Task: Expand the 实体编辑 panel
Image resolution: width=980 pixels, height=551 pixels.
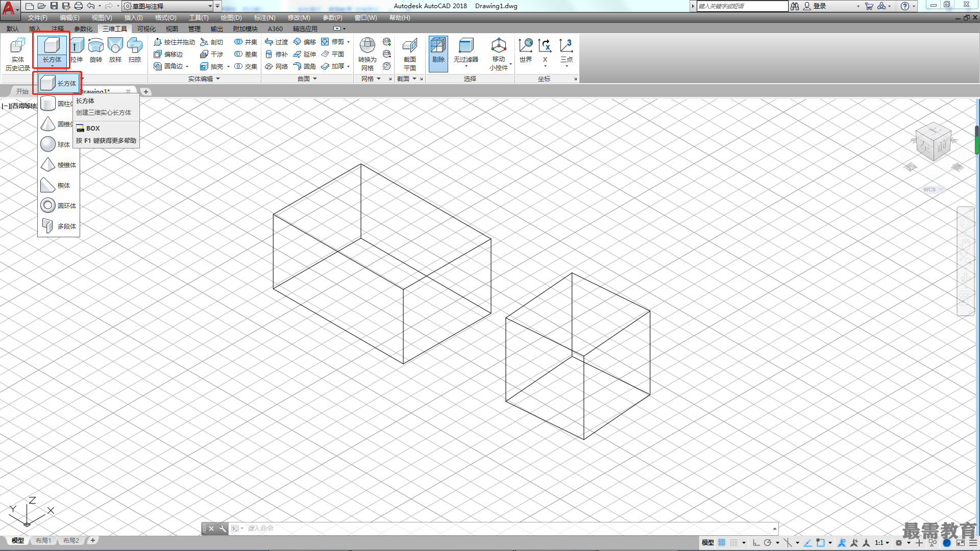Action: pos(204,79)
